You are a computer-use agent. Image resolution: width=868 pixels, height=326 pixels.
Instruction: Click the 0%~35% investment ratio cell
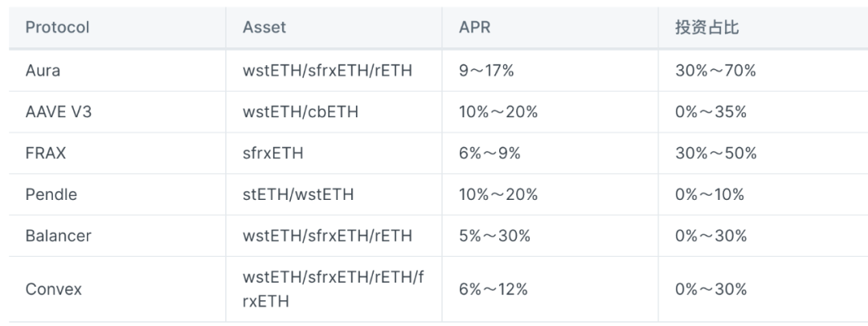pos(711,112)
